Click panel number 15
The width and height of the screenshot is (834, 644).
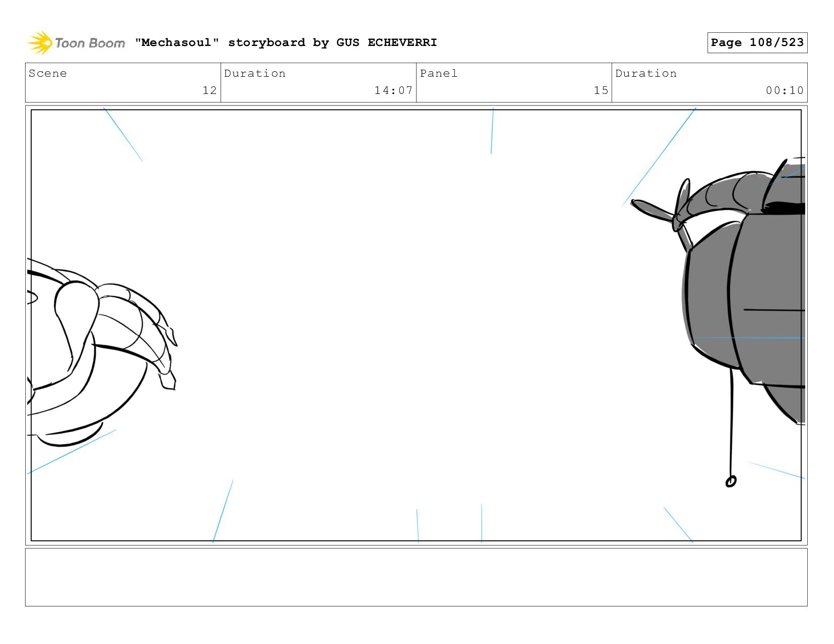pos(601,90)
